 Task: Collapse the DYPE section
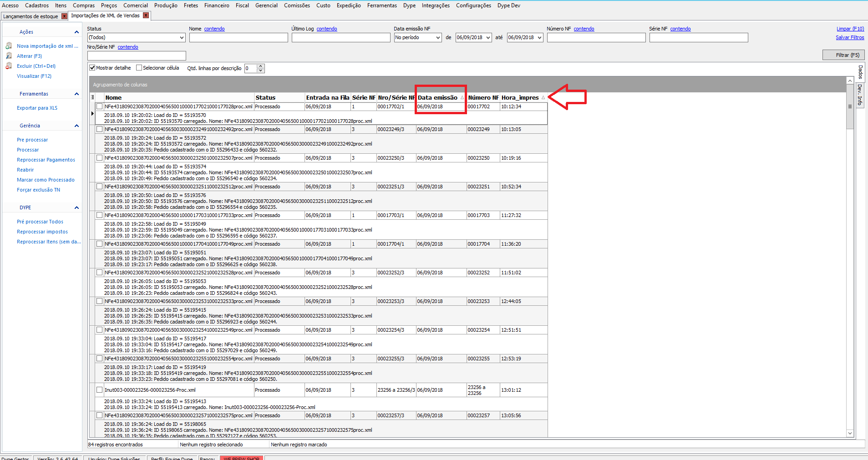click(76, 207)
